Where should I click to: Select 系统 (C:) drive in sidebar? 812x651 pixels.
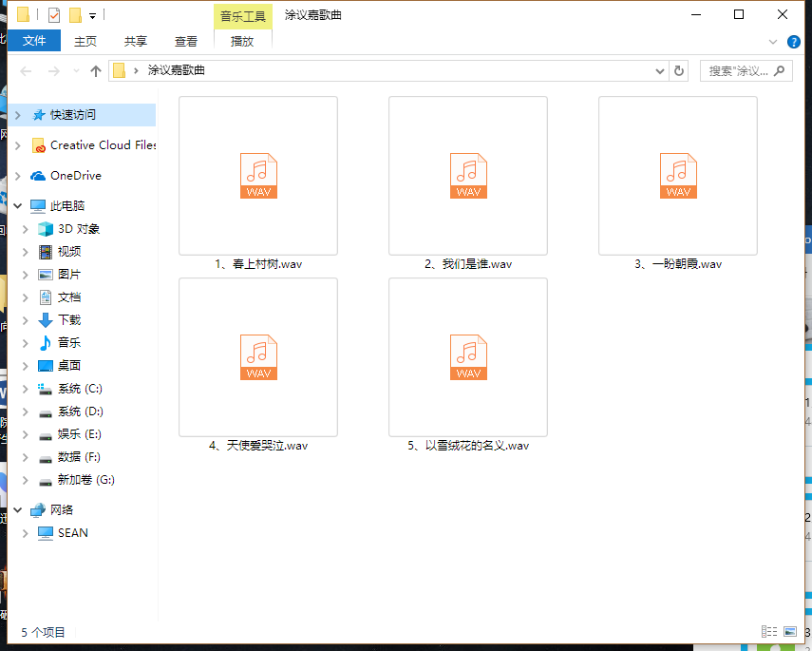(x=80, y=389)
